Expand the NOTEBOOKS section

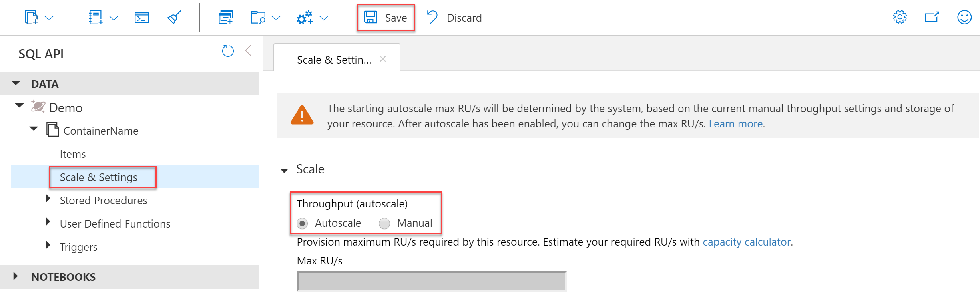[16, 276]
